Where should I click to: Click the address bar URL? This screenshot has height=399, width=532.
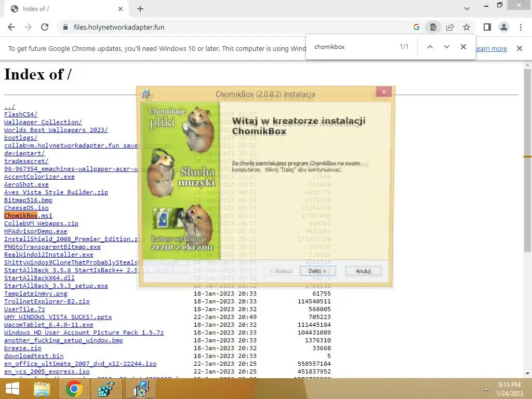tap(119, 27)
